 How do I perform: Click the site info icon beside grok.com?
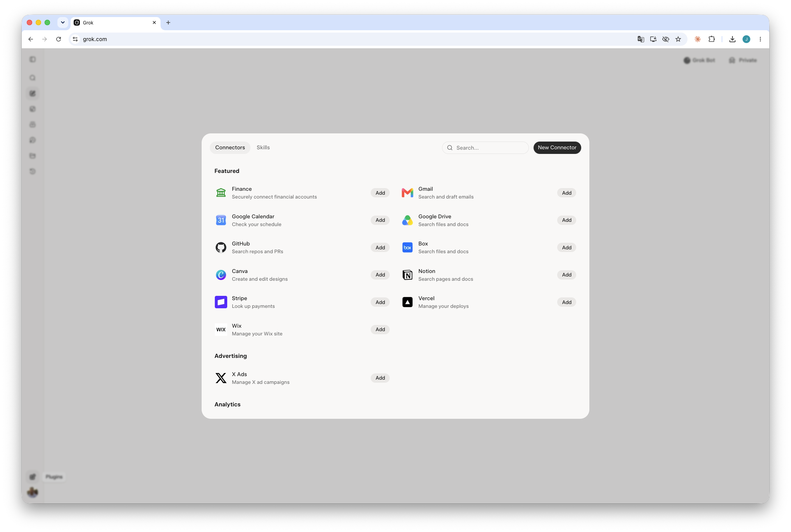(x=76, y=39)
